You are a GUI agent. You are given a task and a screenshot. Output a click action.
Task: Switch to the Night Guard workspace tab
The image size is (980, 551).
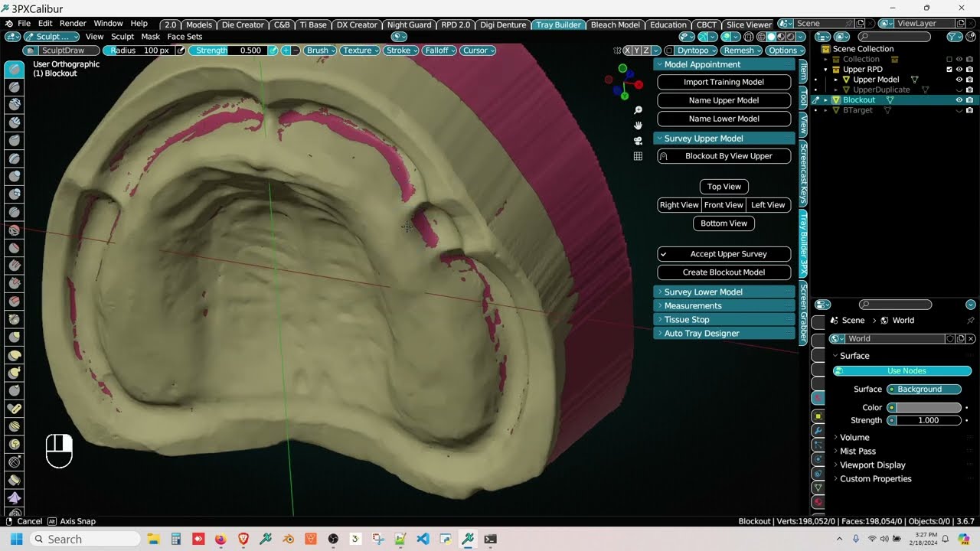[409, 24]
